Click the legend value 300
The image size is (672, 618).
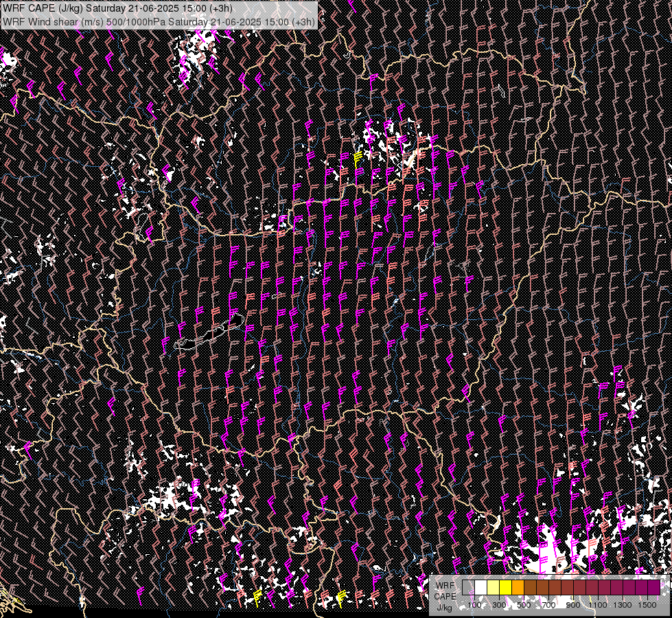click(499, 605)
